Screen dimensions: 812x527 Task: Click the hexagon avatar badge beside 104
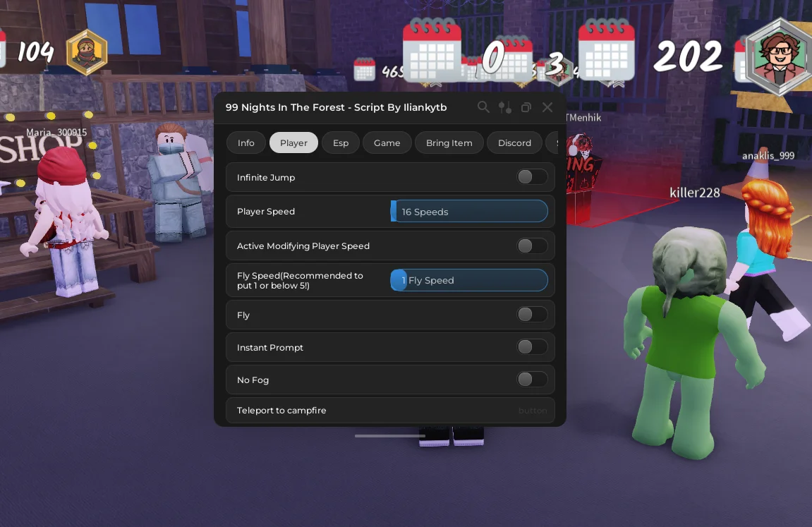pos(87,52)
